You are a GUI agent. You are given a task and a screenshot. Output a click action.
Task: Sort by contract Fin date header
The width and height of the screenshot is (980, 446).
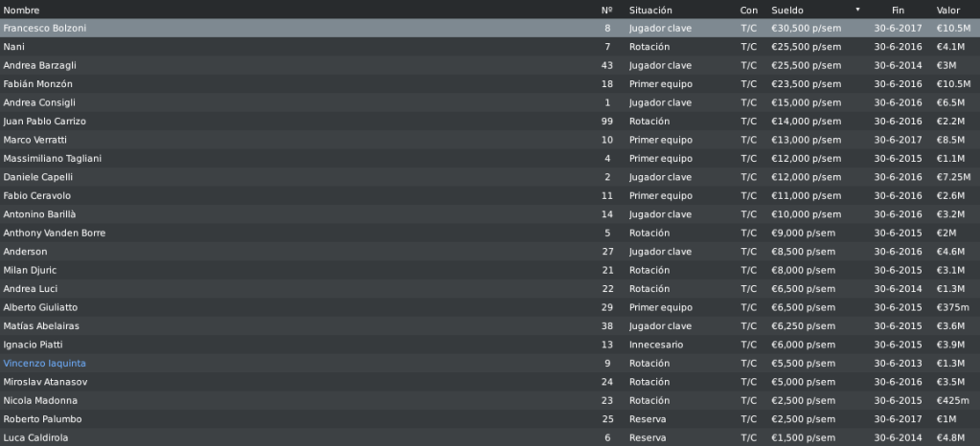click(898, 11)
